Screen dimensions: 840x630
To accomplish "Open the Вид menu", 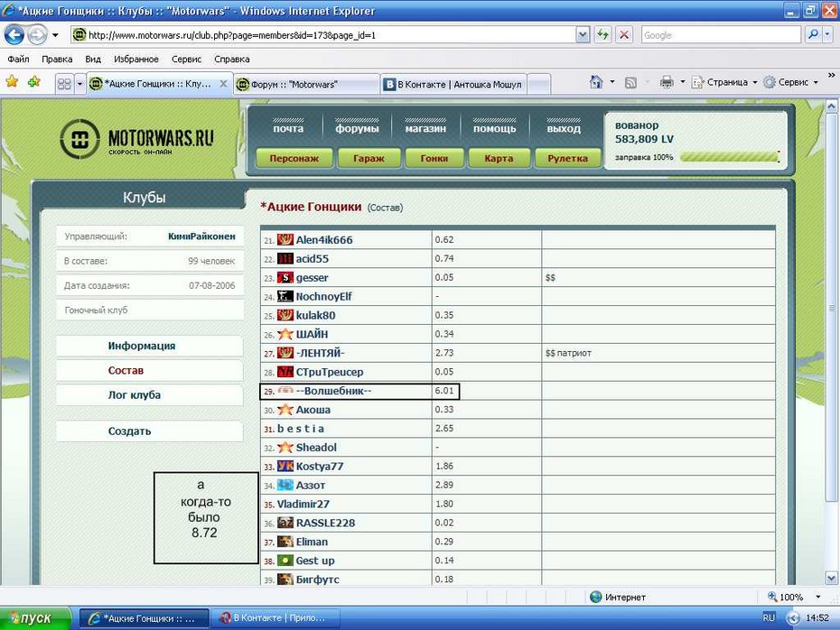I will tap(93, 59).
